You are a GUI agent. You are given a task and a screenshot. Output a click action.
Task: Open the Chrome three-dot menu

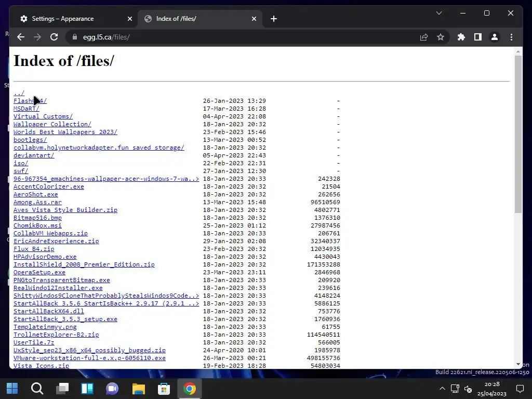point(511,37)
